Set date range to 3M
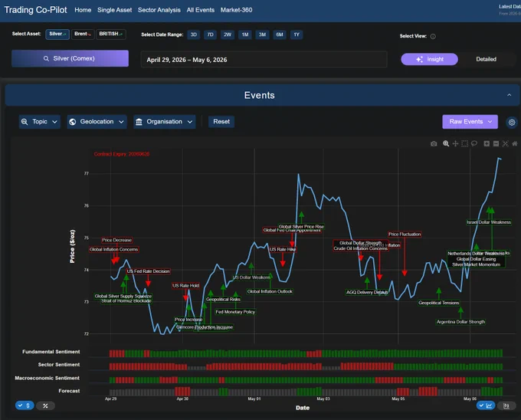The image size is (521, 420). [262, 34]
